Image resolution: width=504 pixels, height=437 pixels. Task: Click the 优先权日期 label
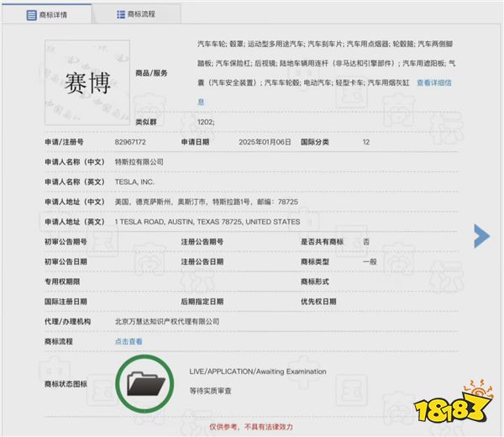click(318, 302)
